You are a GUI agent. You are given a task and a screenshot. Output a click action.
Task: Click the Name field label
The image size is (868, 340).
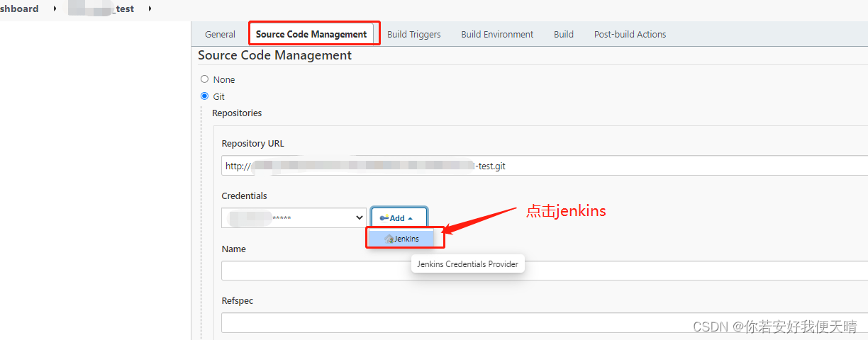[x=233, y=249]
